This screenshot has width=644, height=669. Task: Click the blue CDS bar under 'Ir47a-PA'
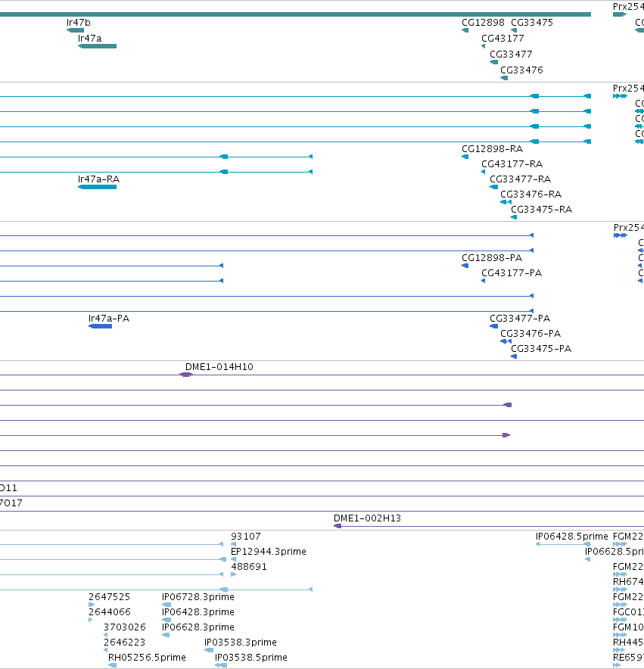point(101,326)
